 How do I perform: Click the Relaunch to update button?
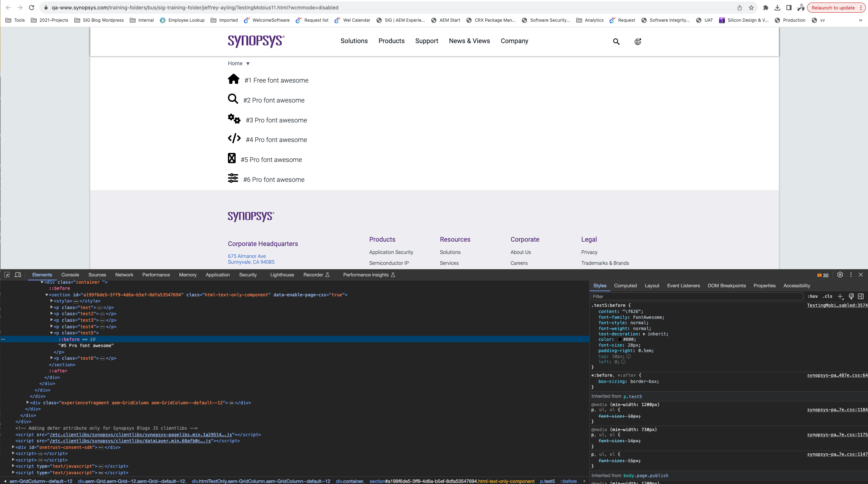click(x=833, y=8)
